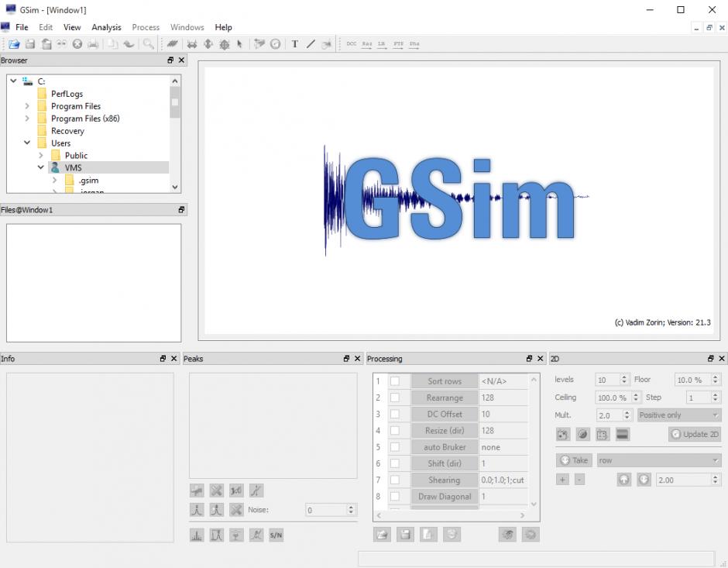Click the Processing list horizontal scrollbar
The image size is (728, 568).
pos(451,515)
